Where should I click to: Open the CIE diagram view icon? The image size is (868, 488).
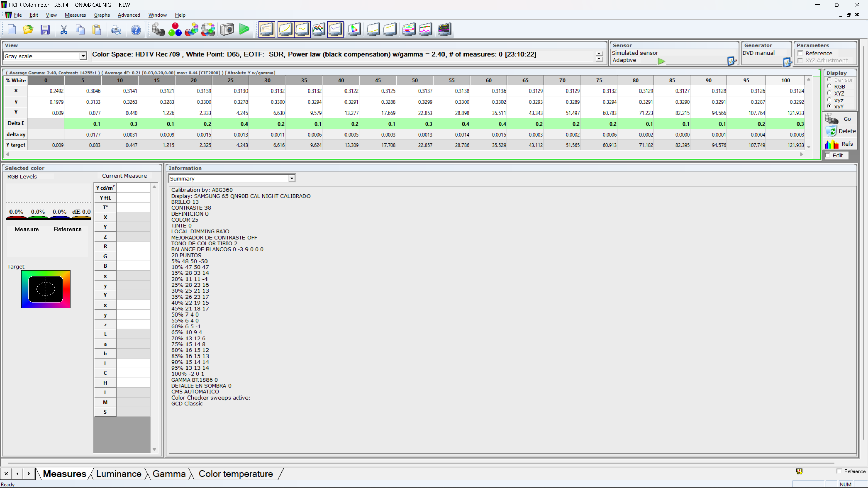pos(354,29)
